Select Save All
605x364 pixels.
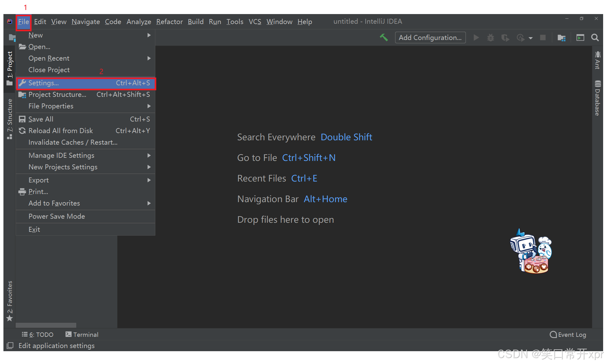point(85,119)
